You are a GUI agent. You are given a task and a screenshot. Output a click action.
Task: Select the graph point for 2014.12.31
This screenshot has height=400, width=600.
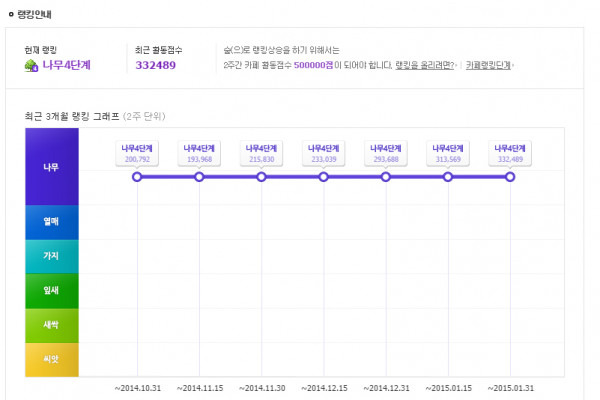[386, 177]
